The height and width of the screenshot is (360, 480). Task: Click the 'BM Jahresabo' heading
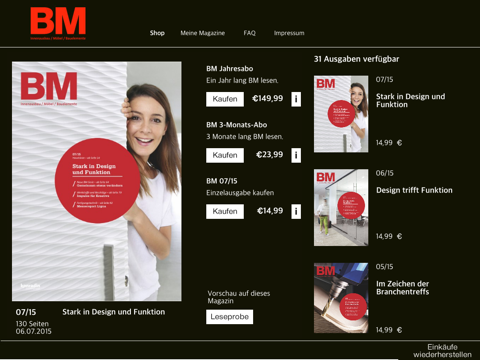pos(230,69)
